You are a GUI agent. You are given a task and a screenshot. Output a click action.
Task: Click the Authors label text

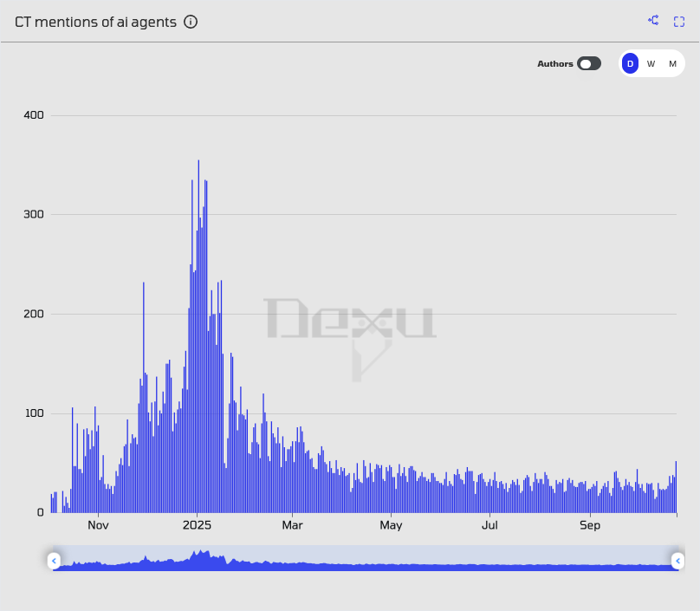[x=554, y=63]
